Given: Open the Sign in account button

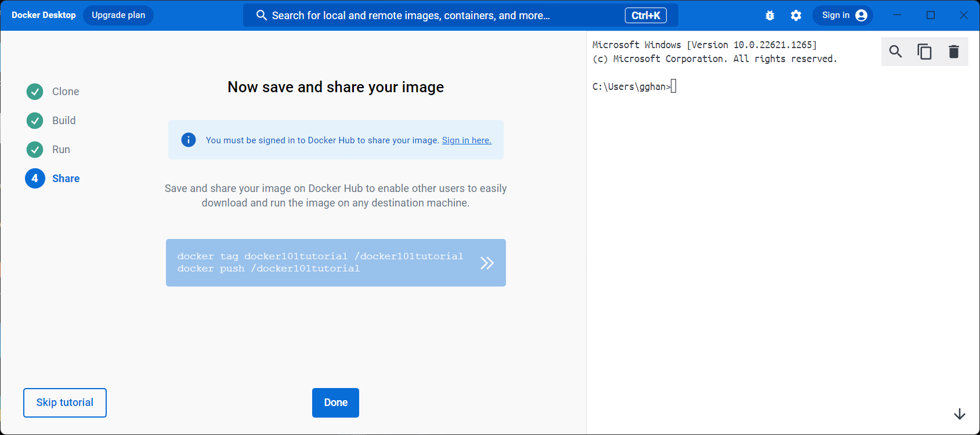Looking at the screenshot, I should (x=843, y=15).
